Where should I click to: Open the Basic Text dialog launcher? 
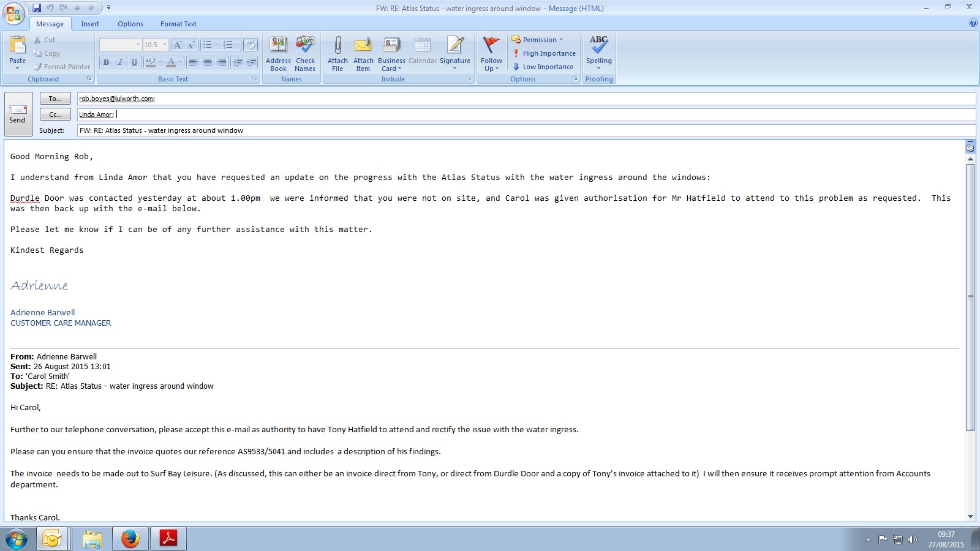255,79
